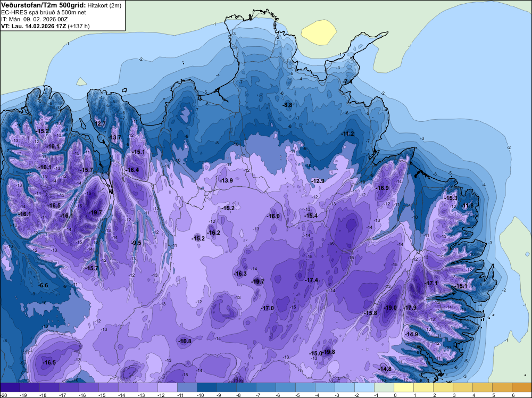Pick the light blue legend swatch above -2
The image size is (532, 398).
(364, 387)
